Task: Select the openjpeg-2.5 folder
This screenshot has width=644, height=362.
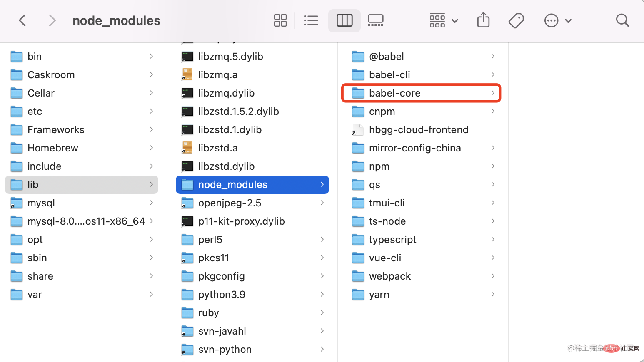Action: tap(252, 203)
